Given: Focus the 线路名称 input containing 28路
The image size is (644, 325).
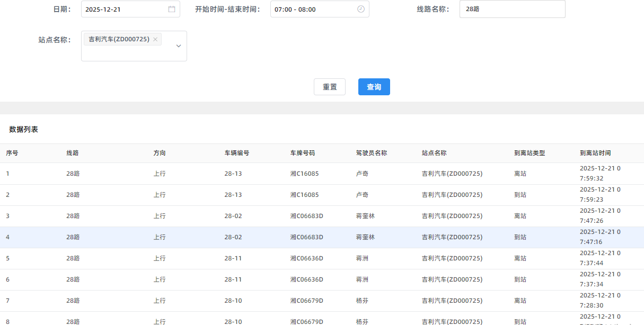Looking at the screenshot, I should click(511, 10).
